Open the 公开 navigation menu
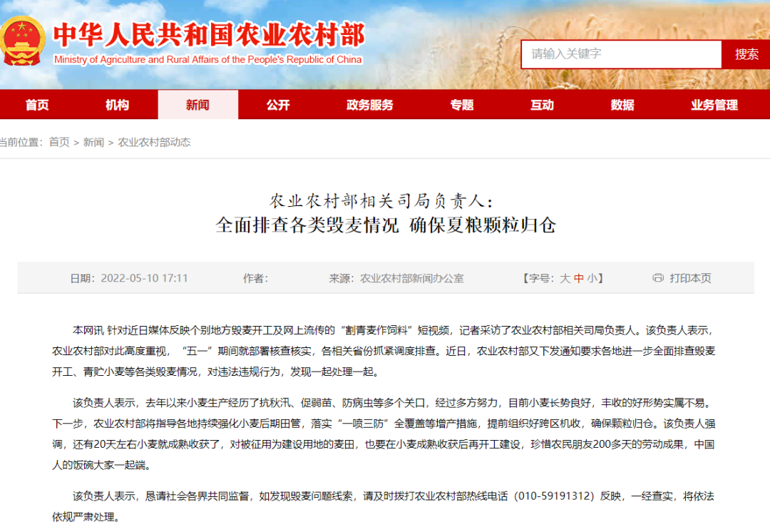This screenshot has width=770, height=532. pyautogui.click(x=277, y=104)
